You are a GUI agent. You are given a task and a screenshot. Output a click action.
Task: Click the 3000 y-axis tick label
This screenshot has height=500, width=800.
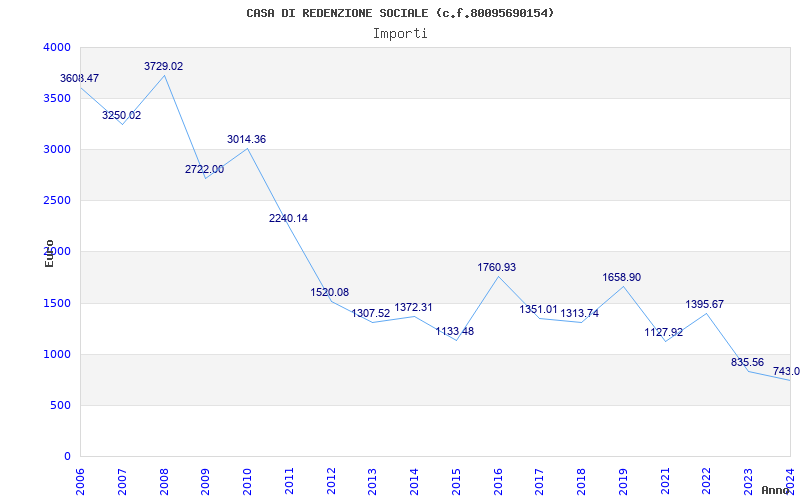[57, 149]
